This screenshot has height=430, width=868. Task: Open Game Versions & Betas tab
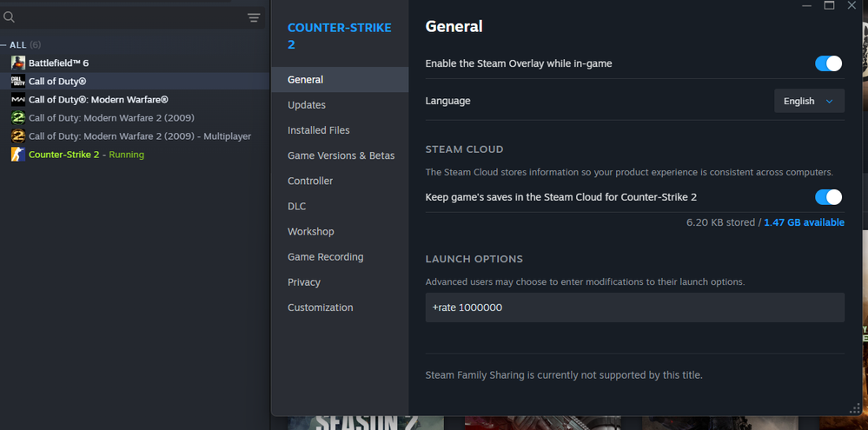point(340,155)
